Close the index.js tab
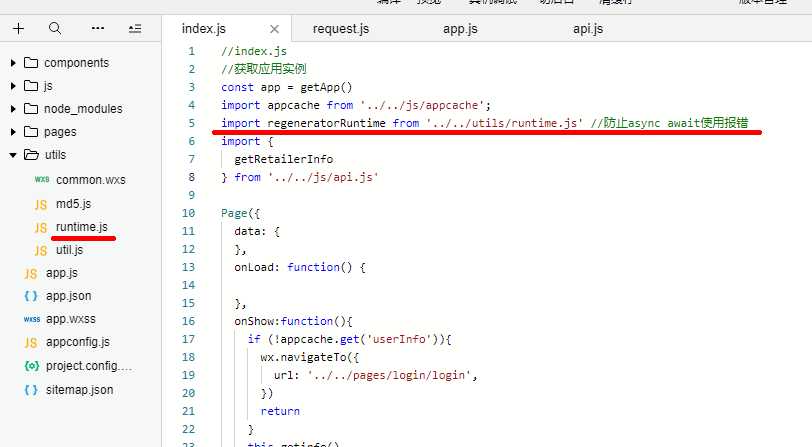Viewport: 812px width, 447px height. (x=274, y=29)
